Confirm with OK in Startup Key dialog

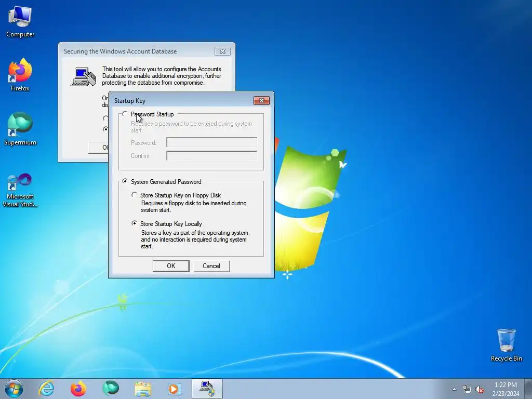point(171,266)
